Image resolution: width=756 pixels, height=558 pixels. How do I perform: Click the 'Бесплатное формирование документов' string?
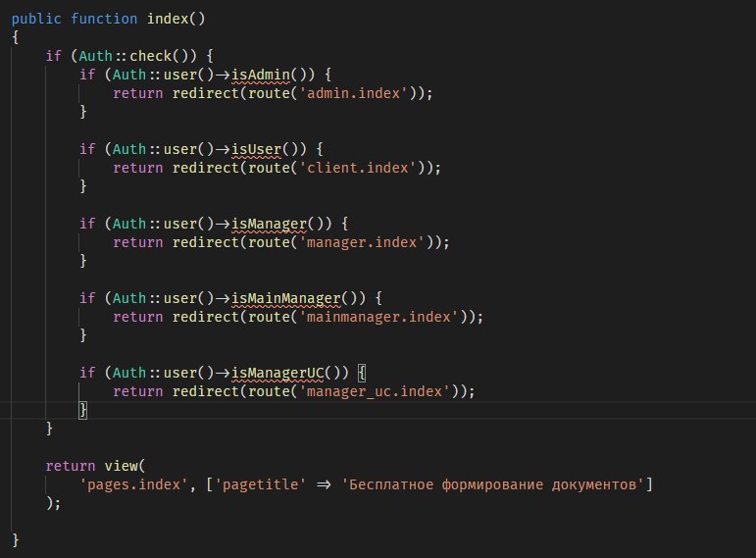[493, 484]
